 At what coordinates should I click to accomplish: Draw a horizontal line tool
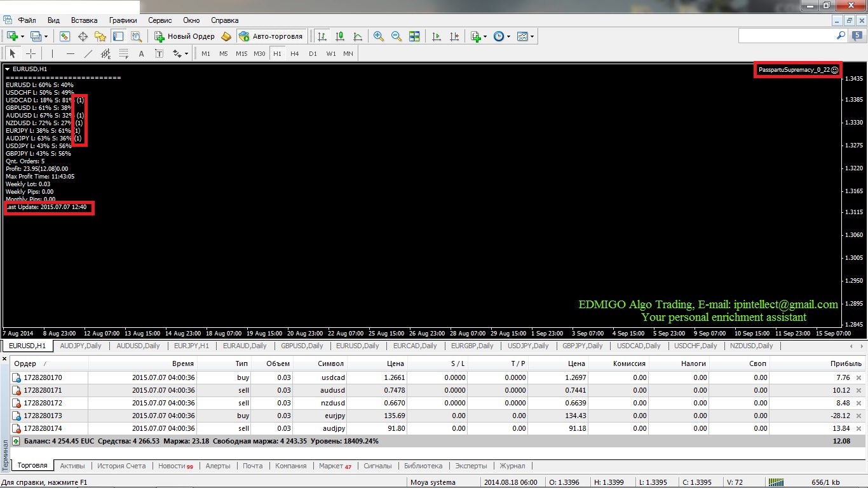click(70, 53)
